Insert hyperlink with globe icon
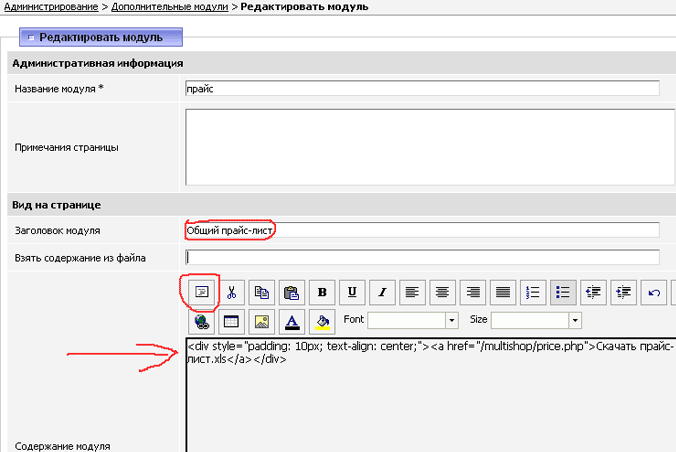Screen dimensions: 676x452 point(202,321)
